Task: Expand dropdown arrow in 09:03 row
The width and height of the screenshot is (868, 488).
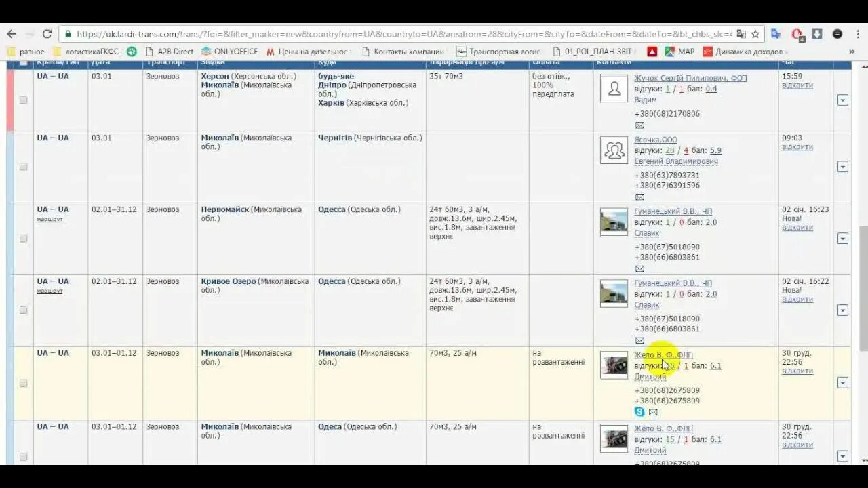Action: pyautogui.click(x=842, y=167)
